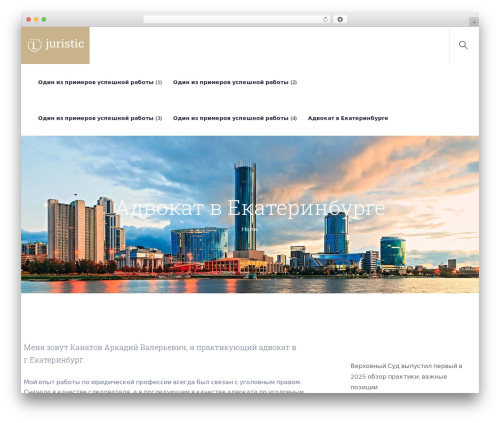
Task: Click the browser reload icon
Action: (325, 20)
